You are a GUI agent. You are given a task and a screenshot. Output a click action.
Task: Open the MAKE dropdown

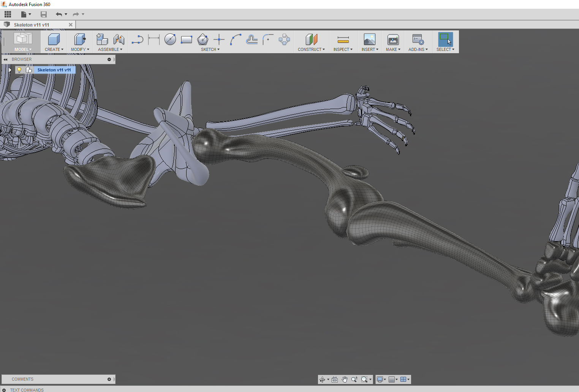point(393,49)
